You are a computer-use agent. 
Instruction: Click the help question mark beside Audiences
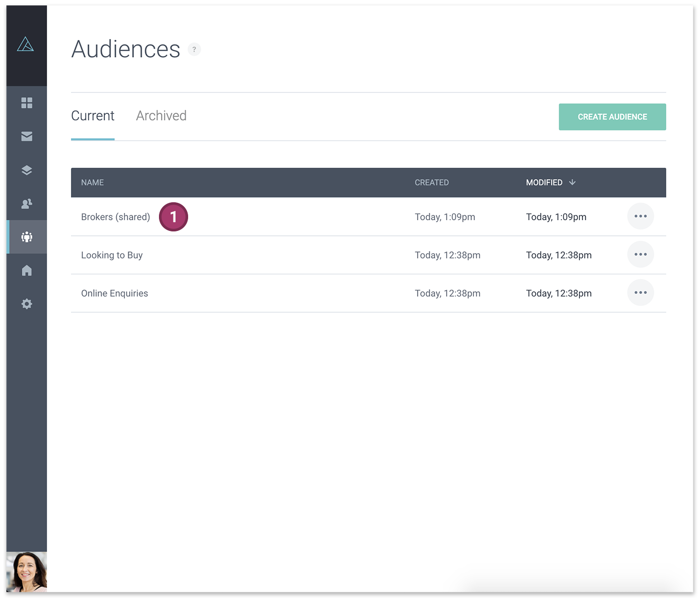click(x=194, y=49)
